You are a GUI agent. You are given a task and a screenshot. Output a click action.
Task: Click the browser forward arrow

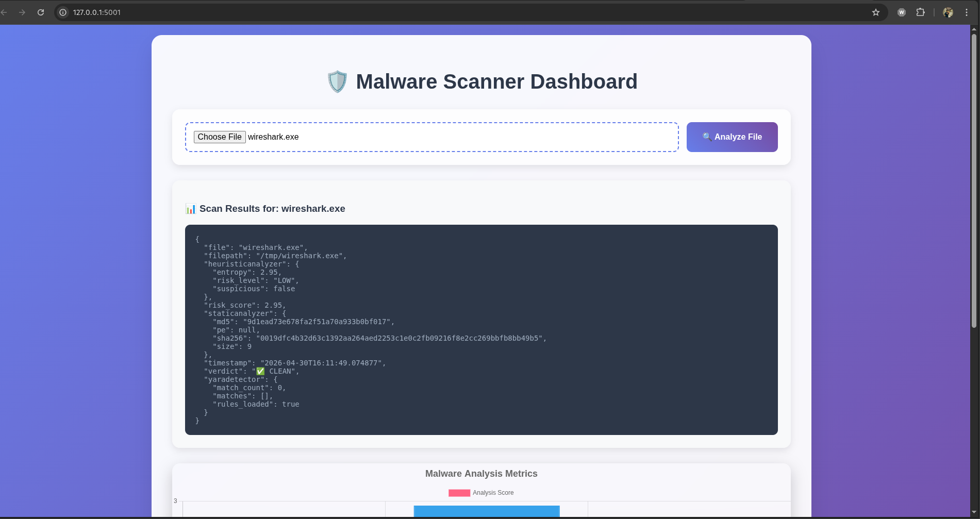pos(22,12)
